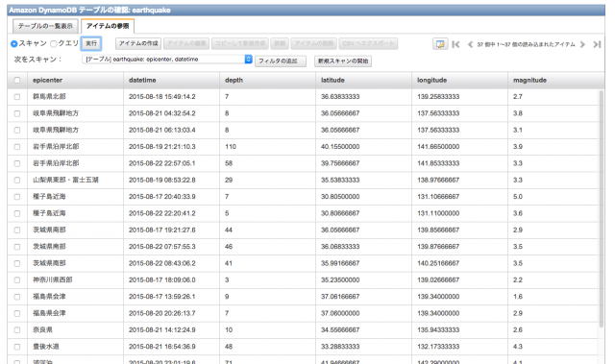The height and width of the screenshot is (364, 615).
Task: Click the datetime column header
Action: pos(171,80)
